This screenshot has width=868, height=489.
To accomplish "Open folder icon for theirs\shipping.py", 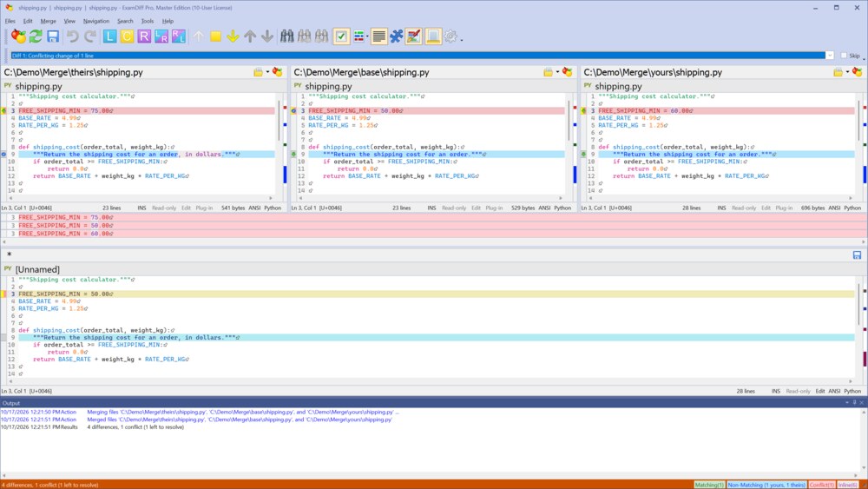I will 258,72.
